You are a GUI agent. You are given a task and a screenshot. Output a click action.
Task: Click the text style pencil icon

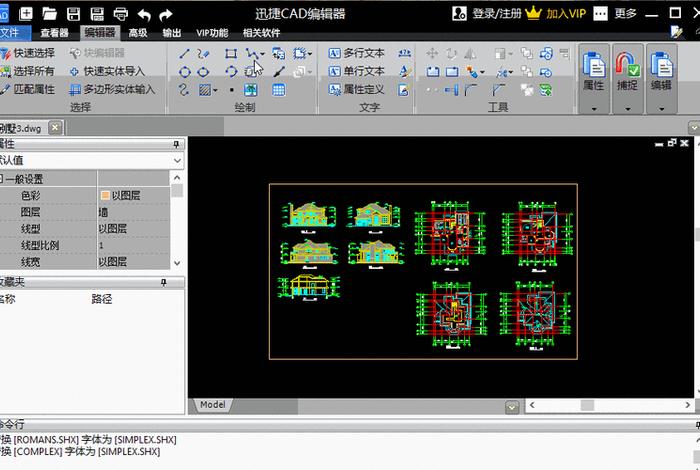(x=404, y=72)
